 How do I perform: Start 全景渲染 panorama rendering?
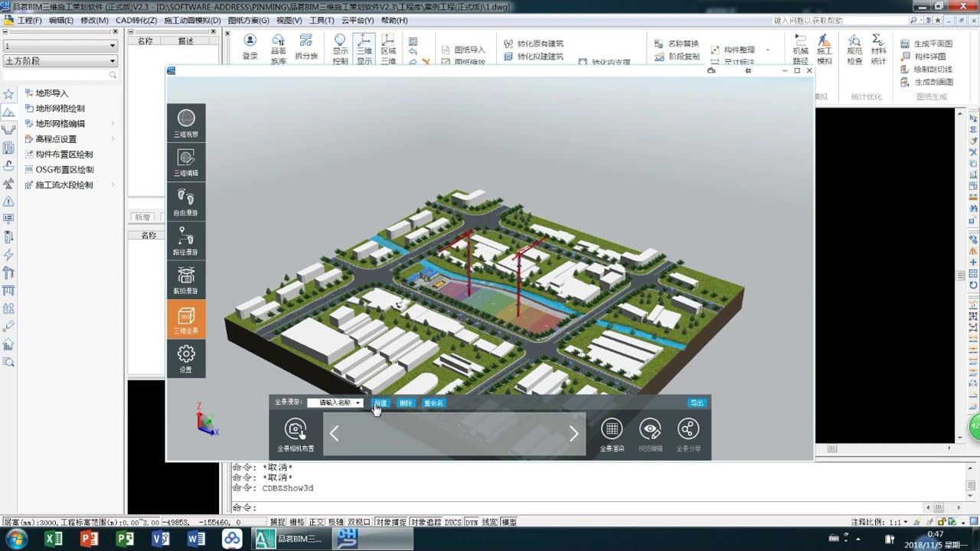click(612, 435)
